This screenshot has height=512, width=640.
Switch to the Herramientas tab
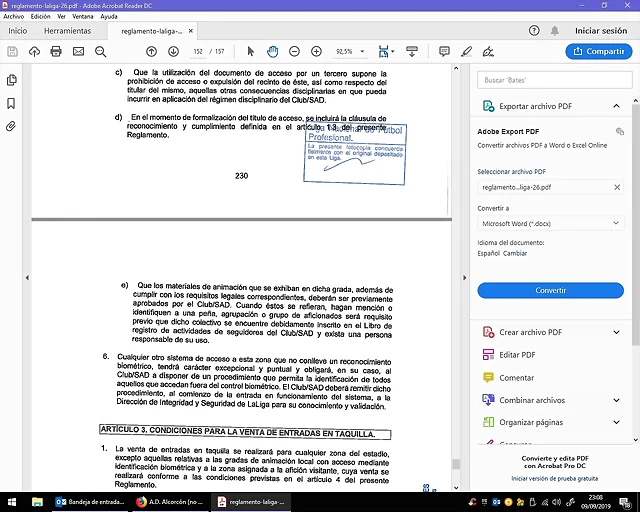pyautogui.click(x=67, y=31)
